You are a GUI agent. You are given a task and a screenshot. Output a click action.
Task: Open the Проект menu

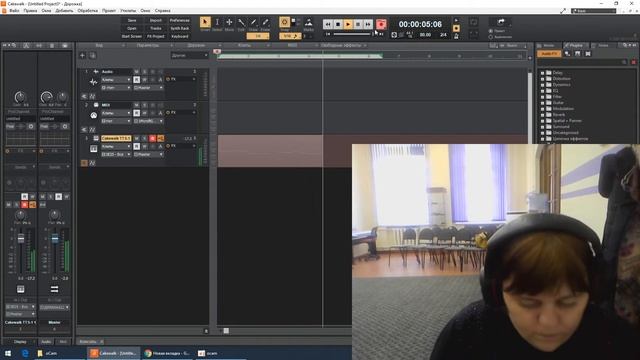109,11
